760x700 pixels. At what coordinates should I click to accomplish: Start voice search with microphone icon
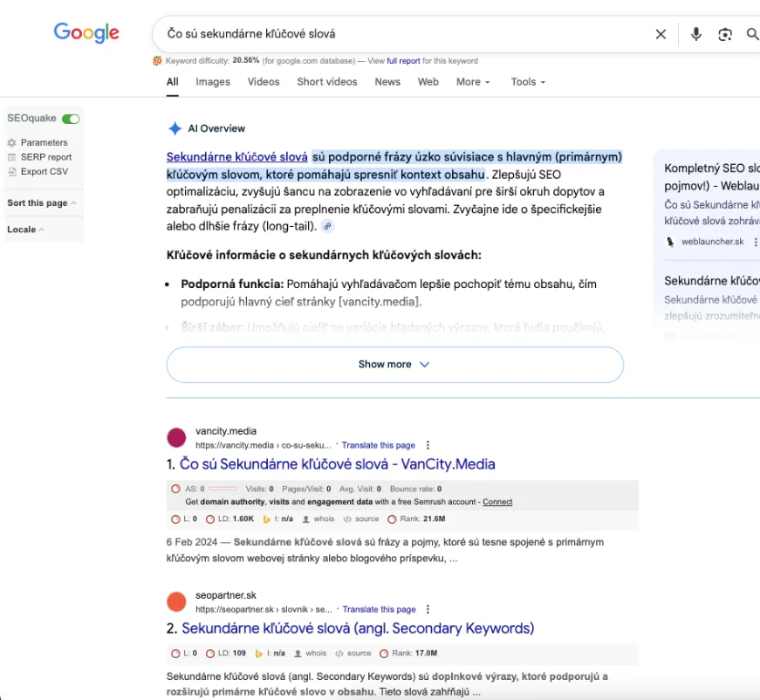[x=696, y=34]
